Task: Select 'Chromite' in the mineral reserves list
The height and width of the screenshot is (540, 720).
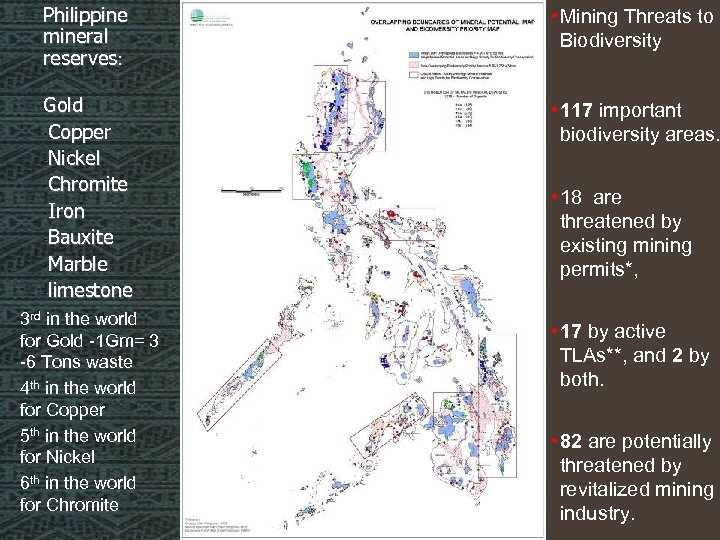Action: click(x=88, y=184)
